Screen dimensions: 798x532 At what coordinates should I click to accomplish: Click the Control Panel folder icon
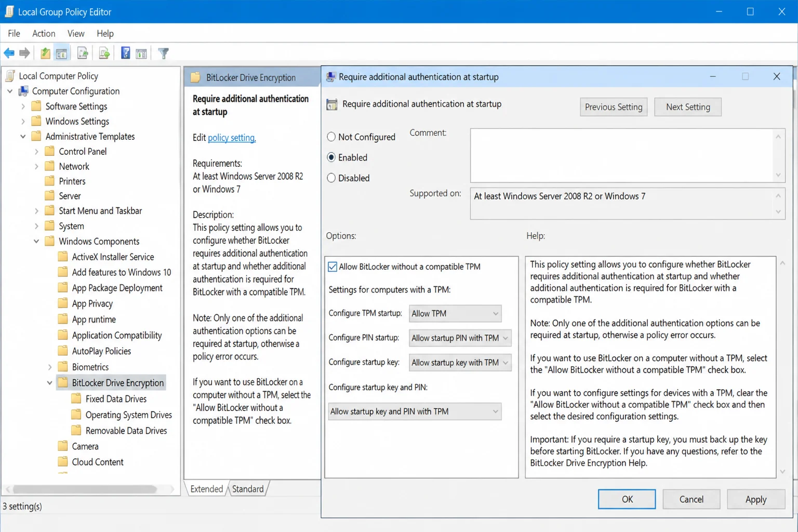(x=50, y=151)
